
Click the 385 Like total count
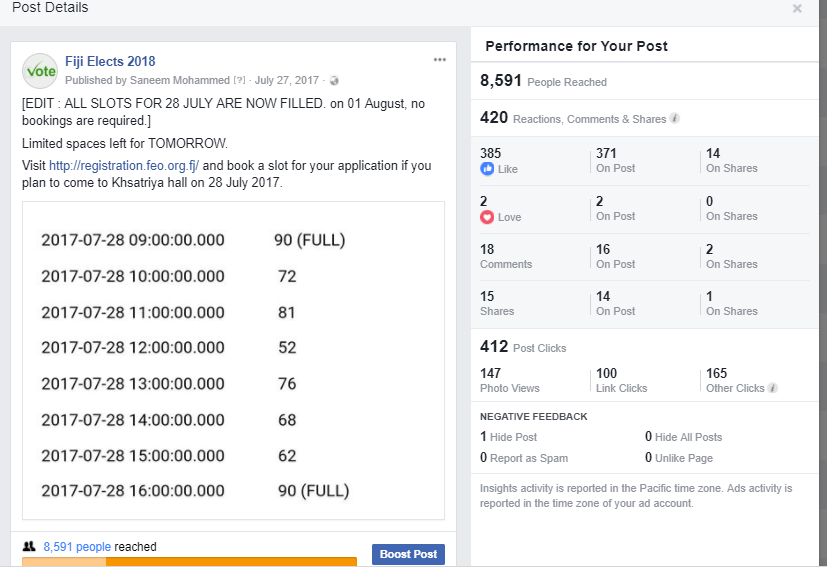(491, 153)
